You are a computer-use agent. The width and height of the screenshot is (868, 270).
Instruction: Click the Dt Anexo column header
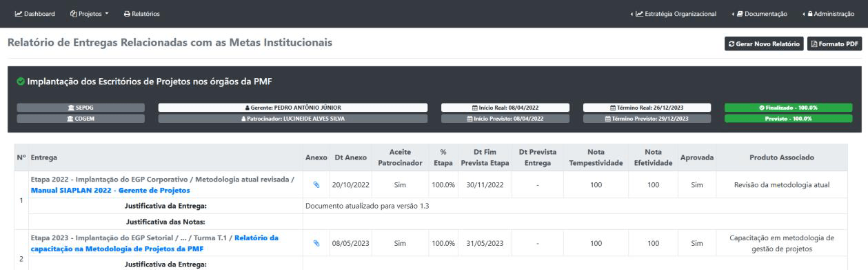[x=350, y=157]
